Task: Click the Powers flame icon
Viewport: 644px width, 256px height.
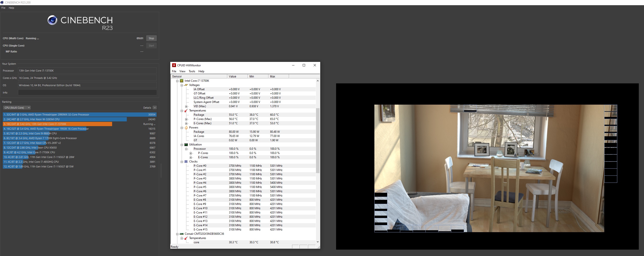Action: (x=186, y=128)
